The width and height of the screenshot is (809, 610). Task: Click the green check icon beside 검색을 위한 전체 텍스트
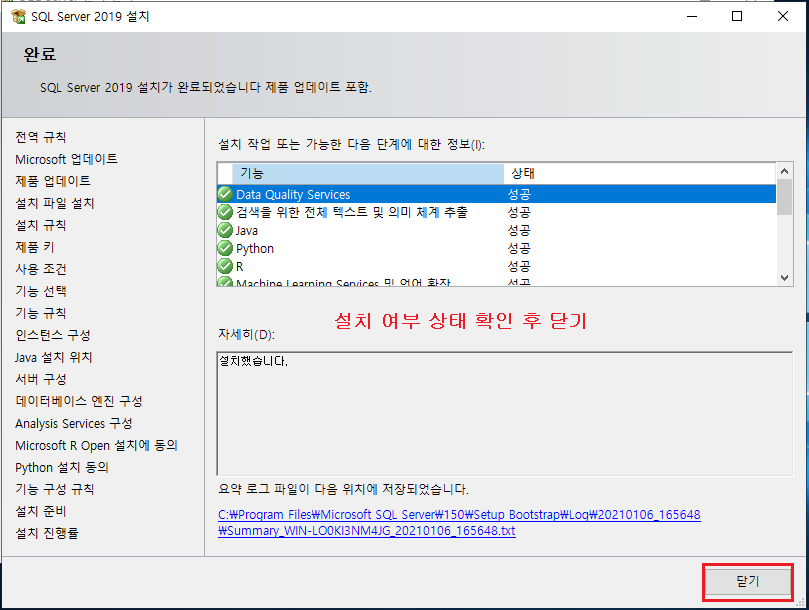click(225, 212)
